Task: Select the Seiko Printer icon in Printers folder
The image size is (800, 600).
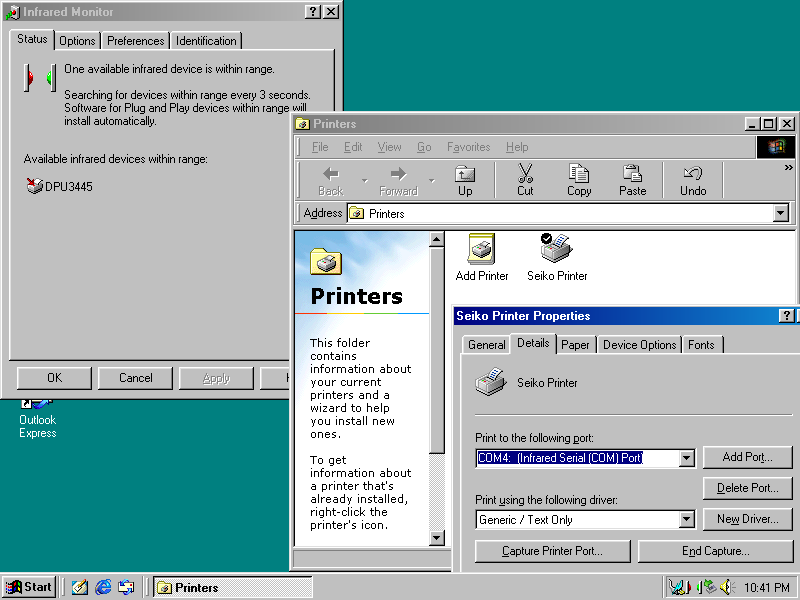Action: coord(557,248)
